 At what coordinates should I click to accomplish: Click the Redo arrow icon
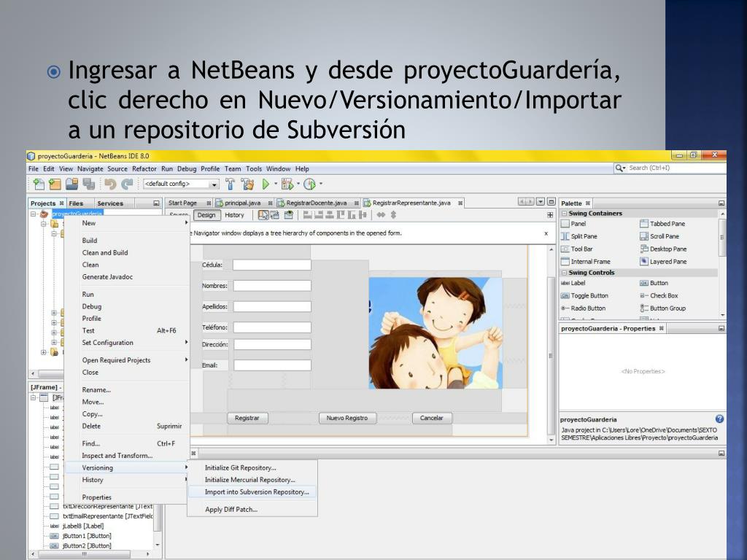point(127,184)
